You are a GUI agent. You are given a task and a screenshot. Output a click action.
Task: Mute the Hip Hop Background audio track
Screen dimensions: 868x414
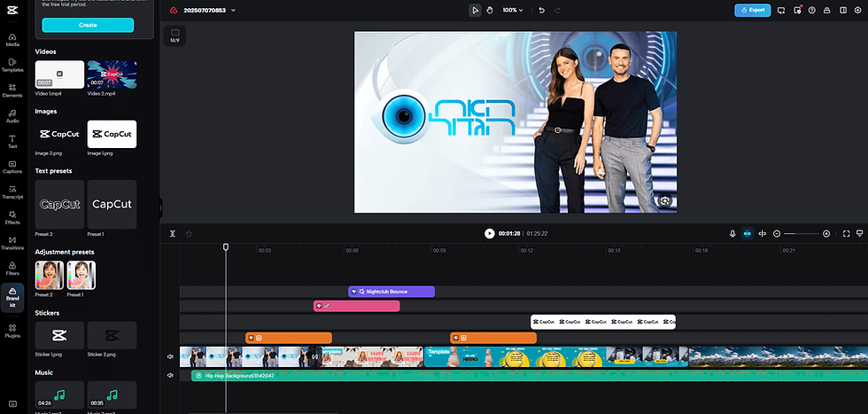pyautogui.click(x=170, y=375)
